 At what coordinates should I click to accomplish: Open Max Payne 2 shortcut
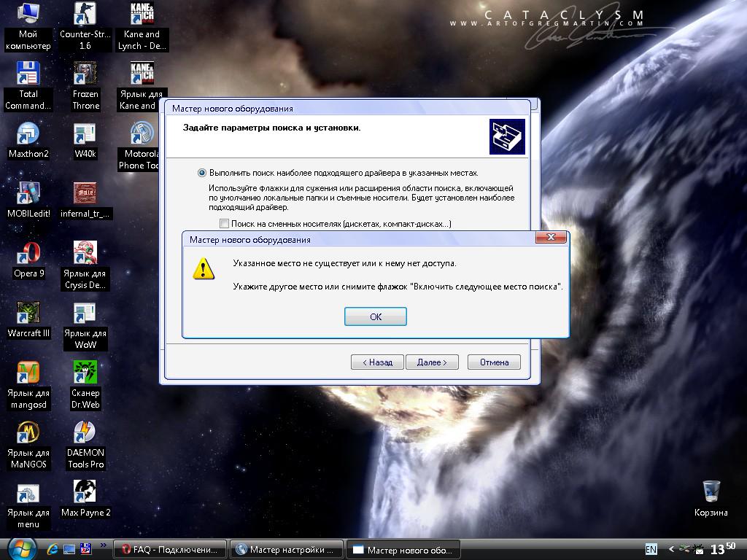85,499
